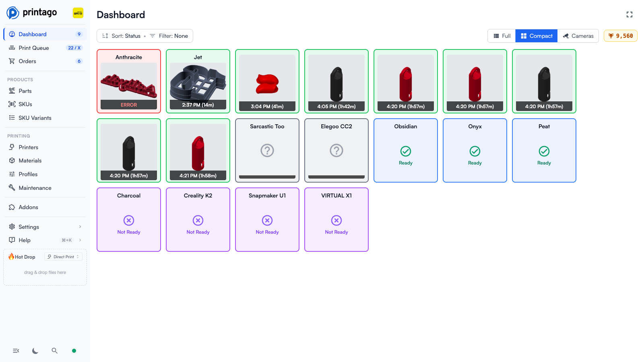This screenshot has height=362, width=644.
Task: Click the Print Queue 22 / X badge
Action: (74, 48)
